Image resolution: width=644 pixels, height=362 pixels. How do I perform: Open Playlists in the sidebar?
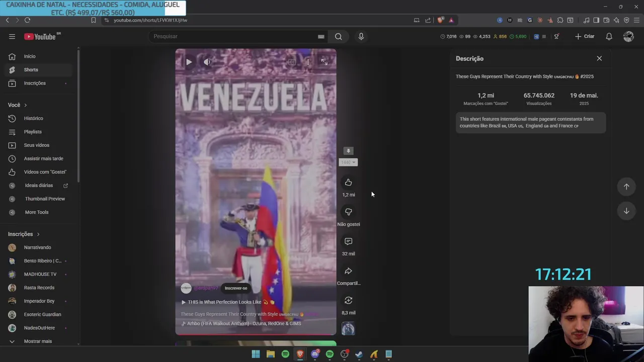point(39,132)
